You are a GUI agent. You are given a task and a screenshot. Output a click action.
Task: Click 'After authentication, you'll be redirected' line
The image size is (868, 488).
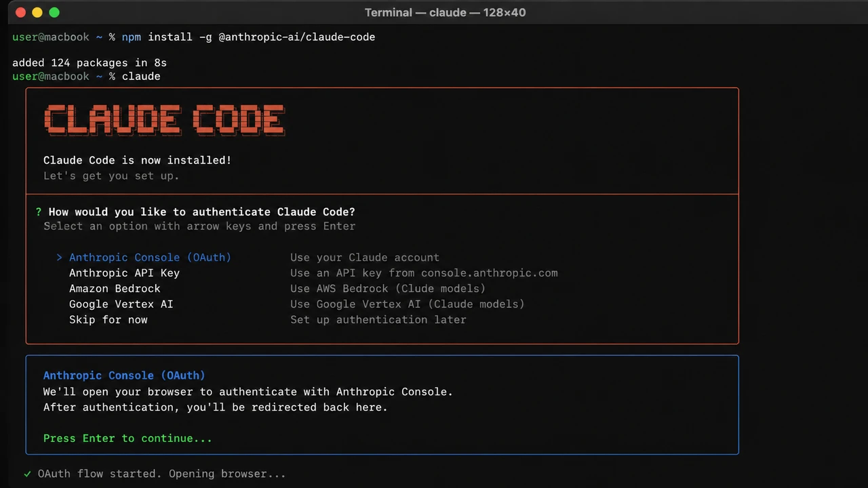[x=216, y=407]
